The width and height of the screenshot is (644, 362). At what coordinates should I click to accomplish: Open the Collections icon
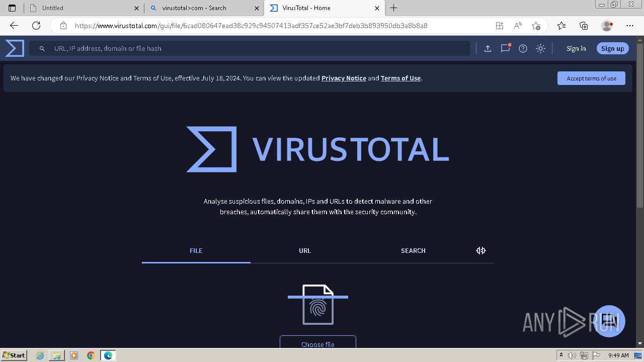(584, 26)
